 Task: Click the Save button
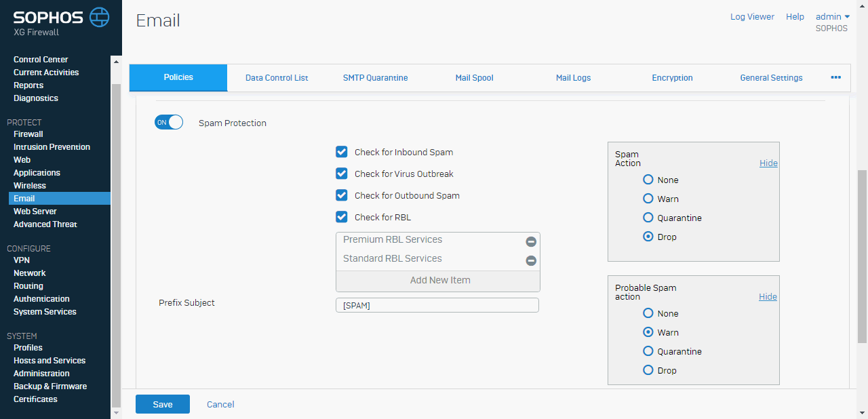(x=163, y=405)
